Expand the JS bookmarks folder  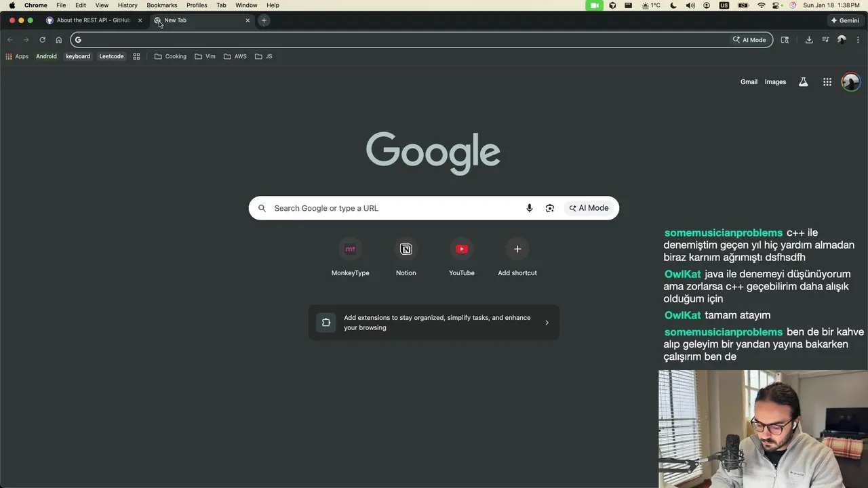(x=264, y=56)
